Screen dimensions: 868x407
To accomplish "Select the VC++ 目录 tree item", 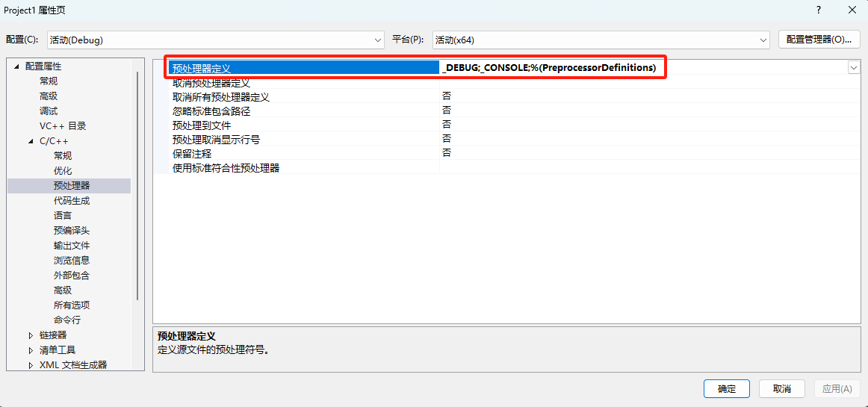I will pyautogui.click(x=63, y=126).
